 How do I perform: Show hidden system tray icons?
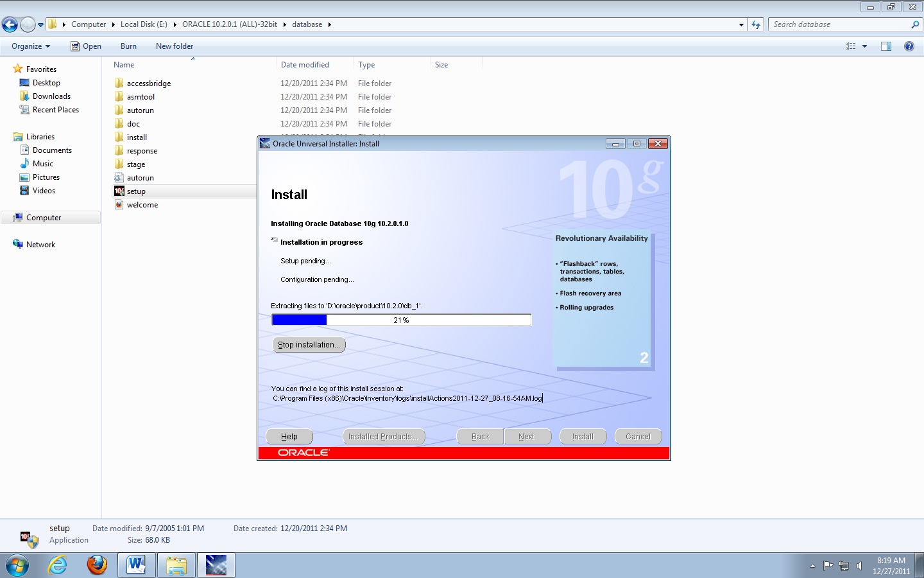click(x=812, y=566)
